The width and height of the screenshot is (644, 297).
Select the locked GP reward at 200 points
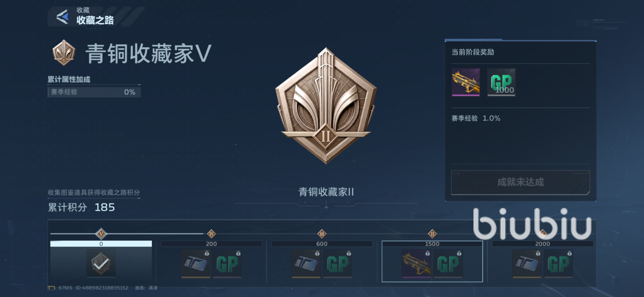pos(227,263)
